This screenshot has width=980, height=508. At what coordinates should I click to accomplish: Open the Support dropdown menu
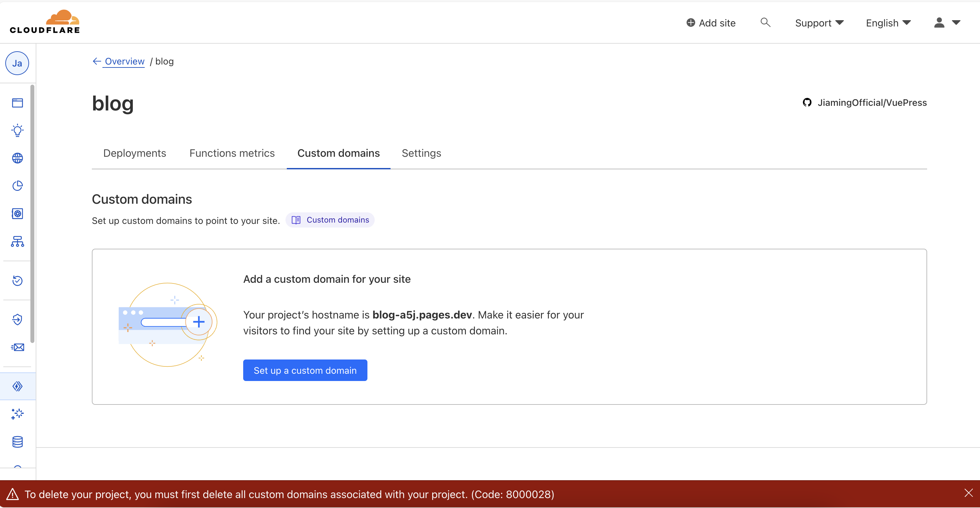(819, 23)
